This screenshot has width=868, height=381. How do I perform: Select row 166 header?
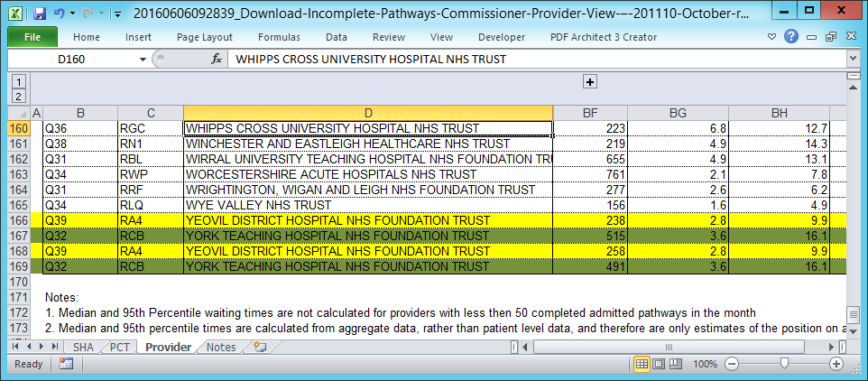19,220
